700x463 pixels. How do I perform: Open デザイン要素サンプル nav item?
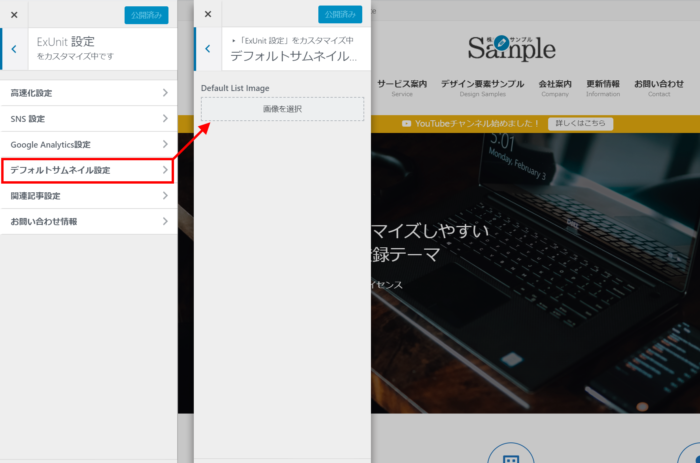point(483,88)
